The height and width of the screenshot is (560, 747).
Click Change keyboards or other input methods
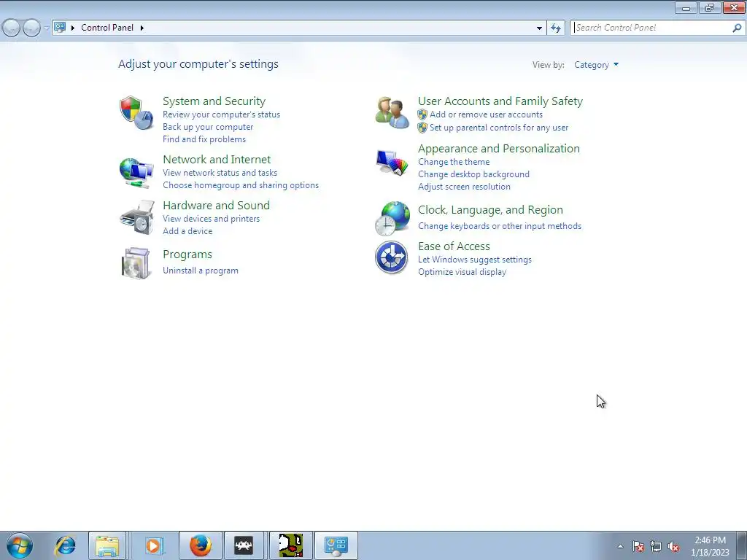coord(499,226)
